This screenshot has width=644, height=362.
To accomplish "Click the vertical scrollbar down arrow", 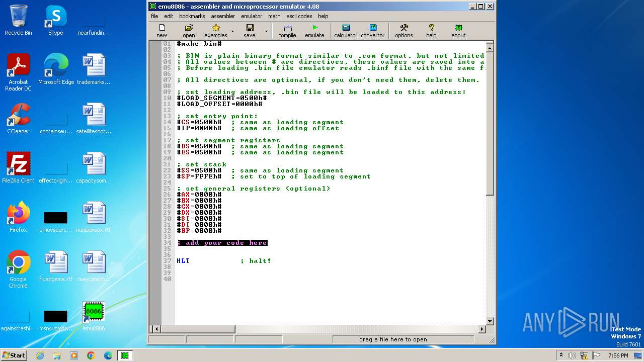I will (490, 321).
